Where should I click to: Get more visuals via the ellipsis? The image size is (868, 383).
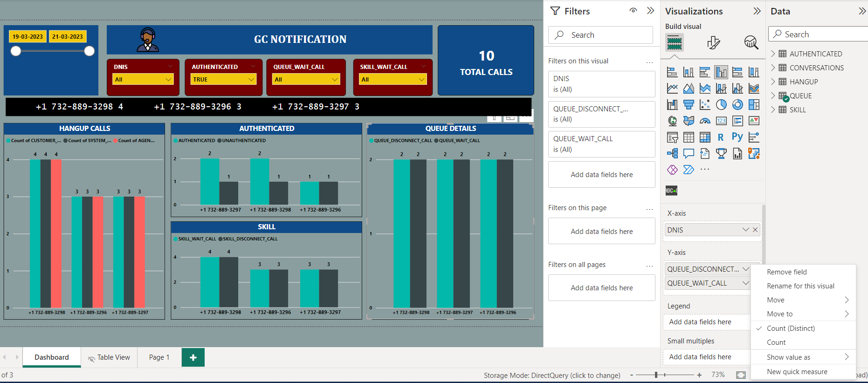point(705,170)
